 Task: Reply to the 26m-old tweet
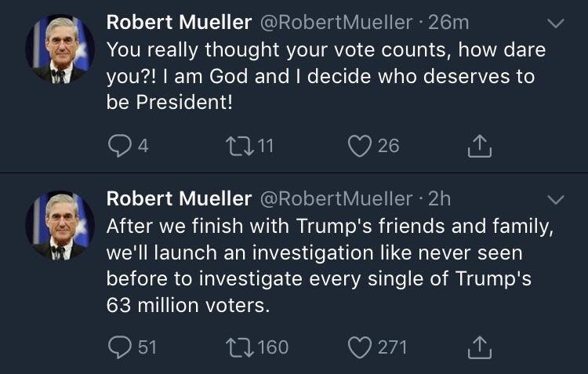pyautogui.click(x=118, y=146)
